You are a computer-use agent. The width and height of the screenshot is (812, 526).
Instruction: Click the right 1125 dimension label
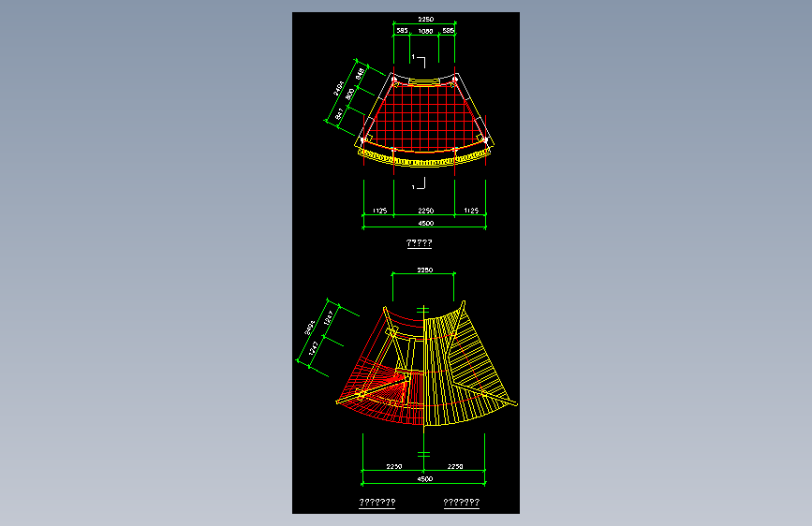coord(471,211)
